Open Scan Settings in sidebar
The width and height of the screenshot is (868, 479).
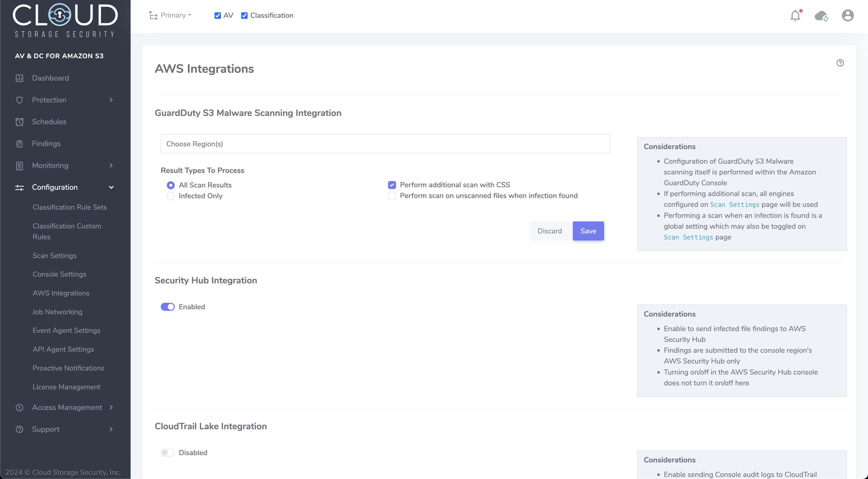55,256
